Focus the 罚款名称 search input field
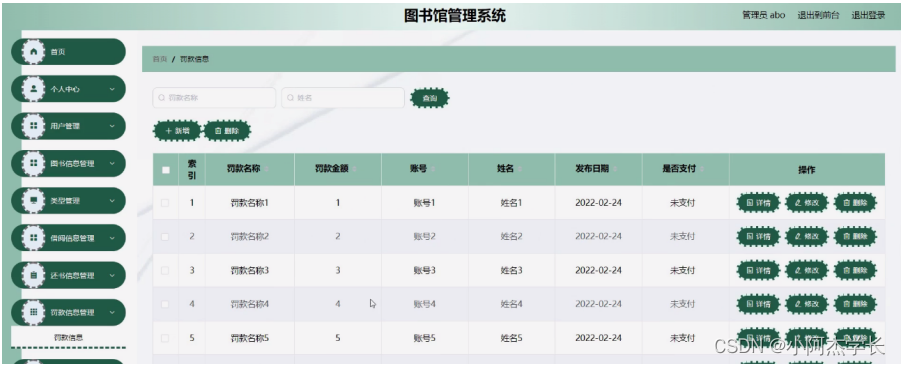 tap(214, 98)
